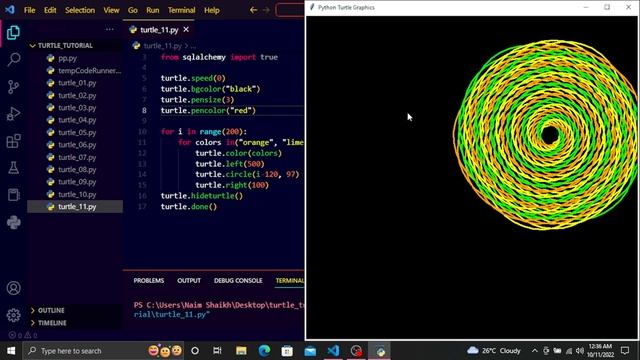Open the Search view icon

13,60
